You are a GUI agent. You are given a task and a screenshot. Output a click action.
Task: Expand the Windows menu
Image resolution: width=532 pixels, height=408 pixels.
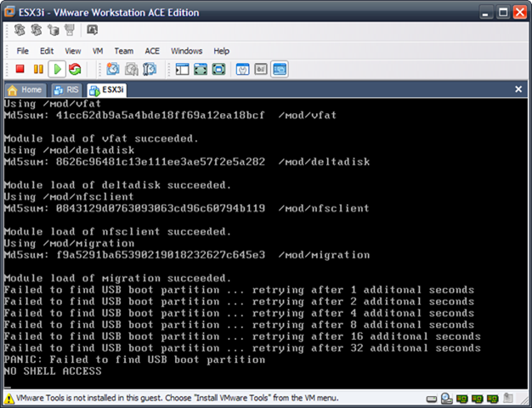point(186,51)
